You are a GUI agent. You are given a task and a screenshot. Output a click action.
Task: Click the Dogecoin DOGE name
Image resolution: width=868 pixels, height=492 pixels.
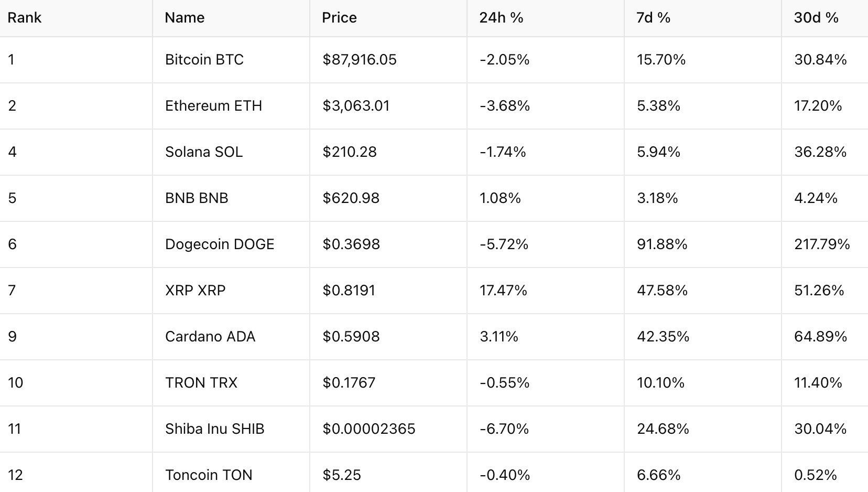[220, 244]
